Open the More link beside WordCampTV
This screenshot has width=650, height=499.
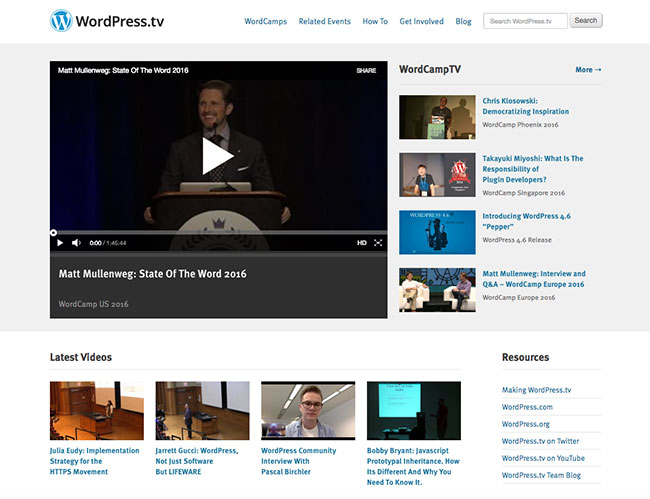pyautogui.click(x=588, y=70)
